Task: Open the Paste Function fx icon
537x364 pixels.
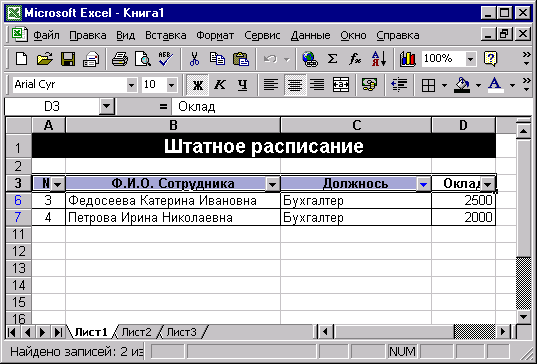Action: click(355, 59)
